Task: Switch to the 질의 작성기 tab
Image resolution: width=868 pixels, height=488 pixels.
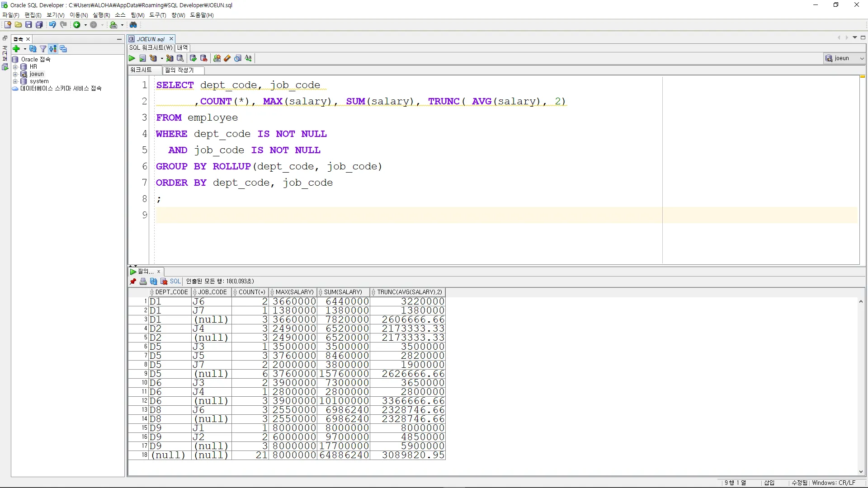Action: pos(179,70)
